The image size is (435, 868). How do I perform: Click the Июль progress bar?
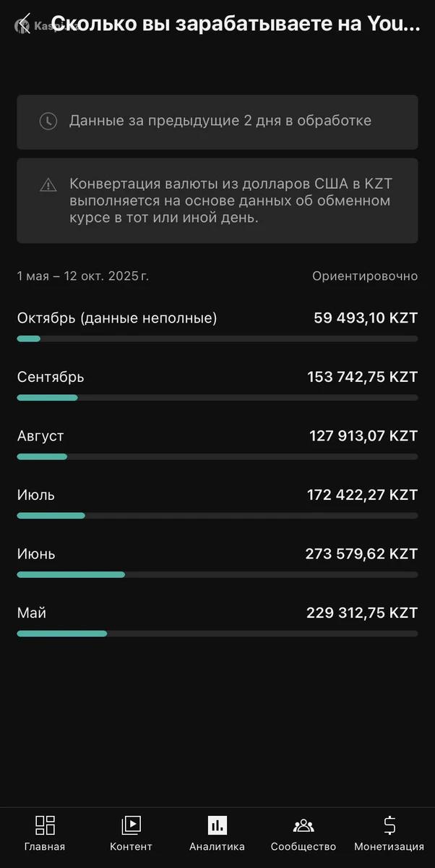coord(217,516)
